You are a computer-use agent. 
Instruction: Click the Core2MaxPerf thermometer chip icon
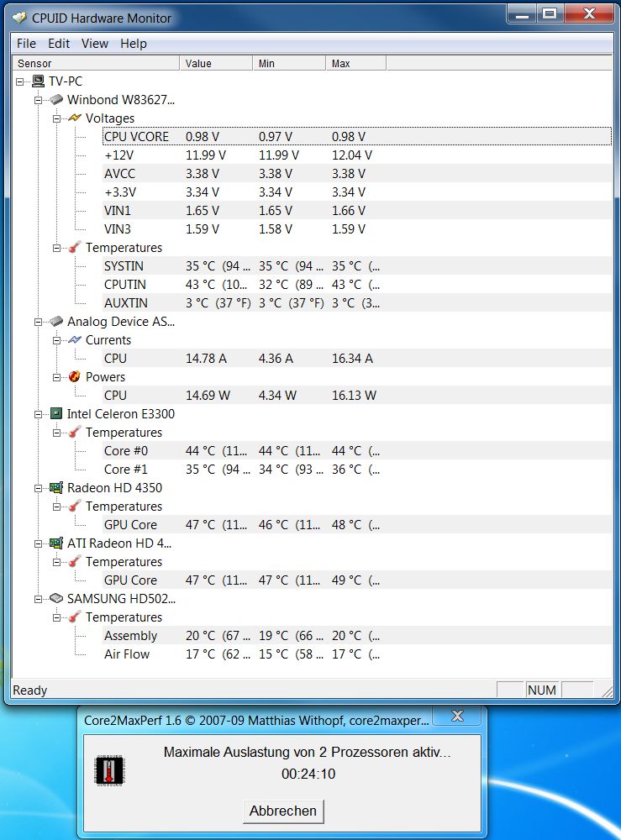(x=109, y=770)
